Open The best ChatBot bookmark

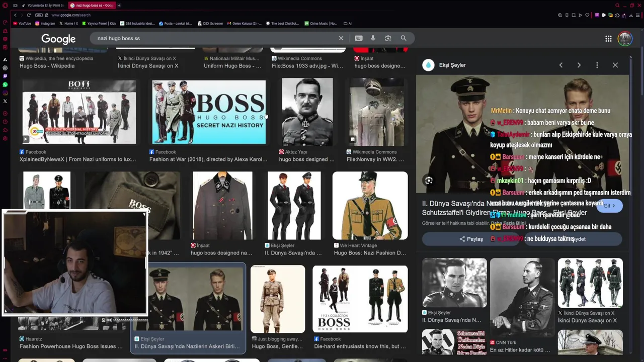pos(282,24)
